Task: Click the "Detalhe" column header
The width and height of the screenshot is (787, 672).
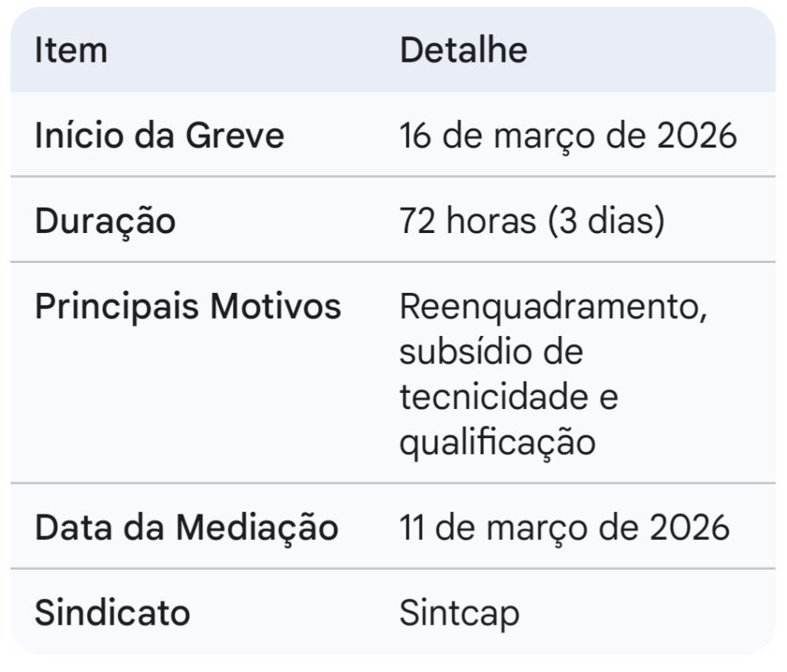Action: click(463, 51)
